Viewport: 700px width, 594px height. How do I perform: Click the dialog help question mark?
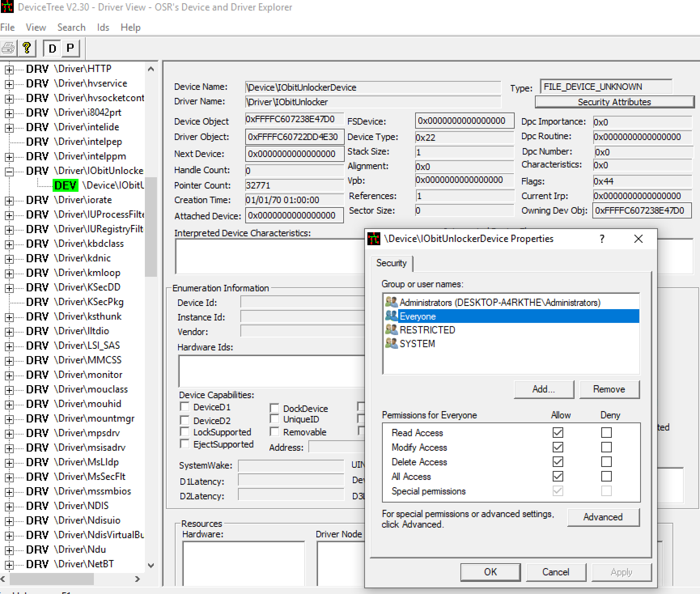point(602,239)
